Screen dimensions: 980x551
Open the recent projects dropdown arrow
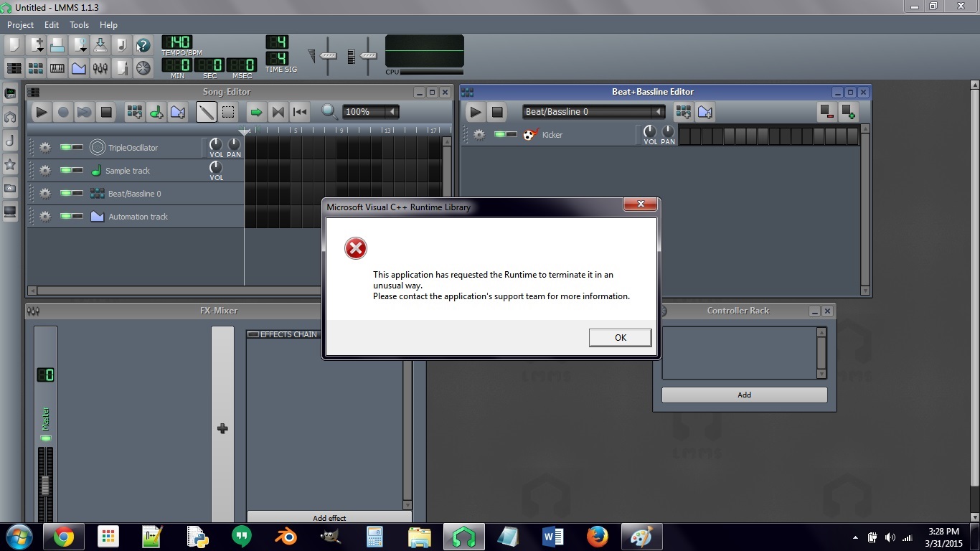pos(83,50)
